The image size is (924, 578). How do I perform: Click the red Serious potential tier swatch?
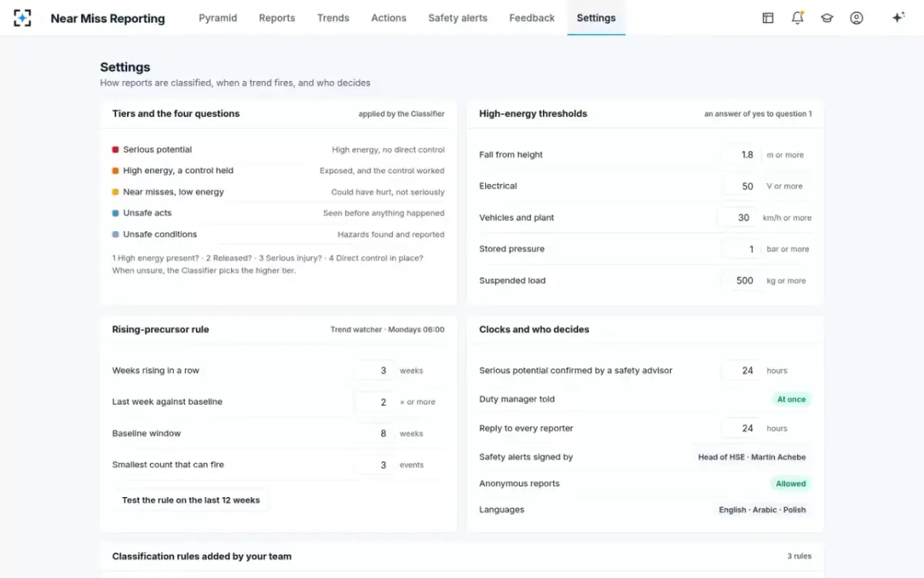click(x=115, y=150)
